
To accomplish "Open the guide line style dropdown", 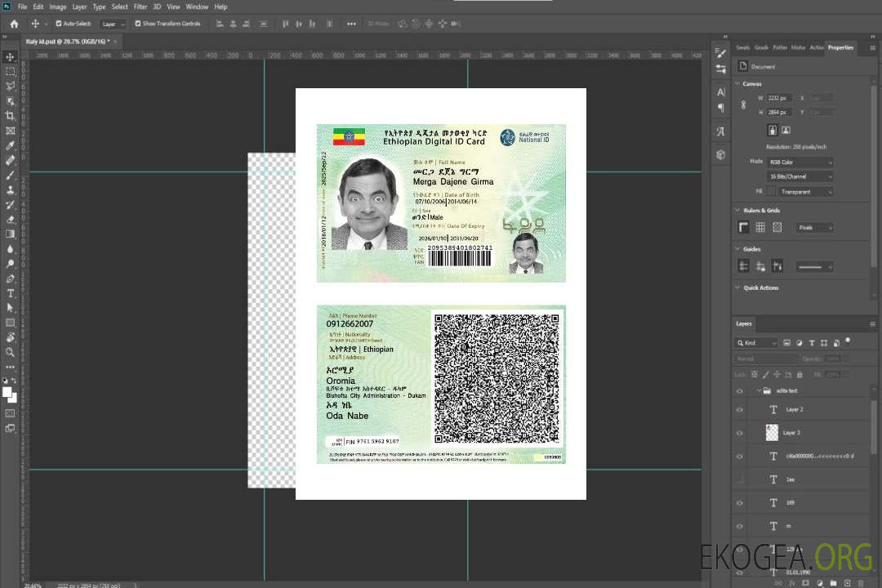I will [x=815, y=267].
